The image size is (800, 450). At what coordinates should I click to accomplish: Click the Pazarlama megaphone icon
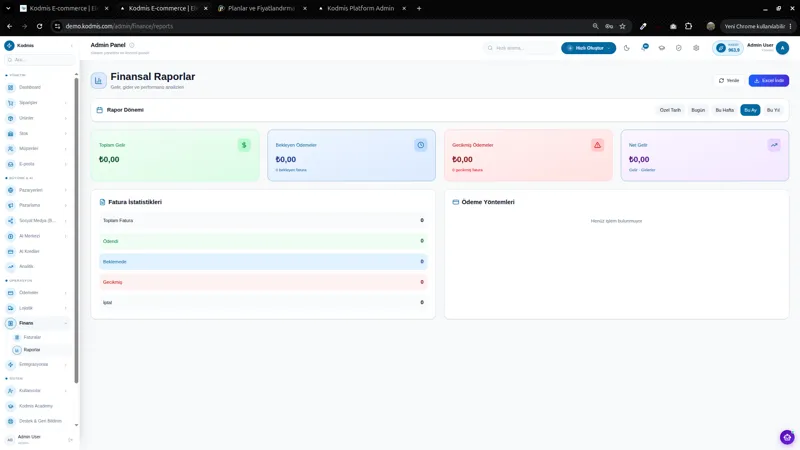pyautogui.click(x=10, y=205)
